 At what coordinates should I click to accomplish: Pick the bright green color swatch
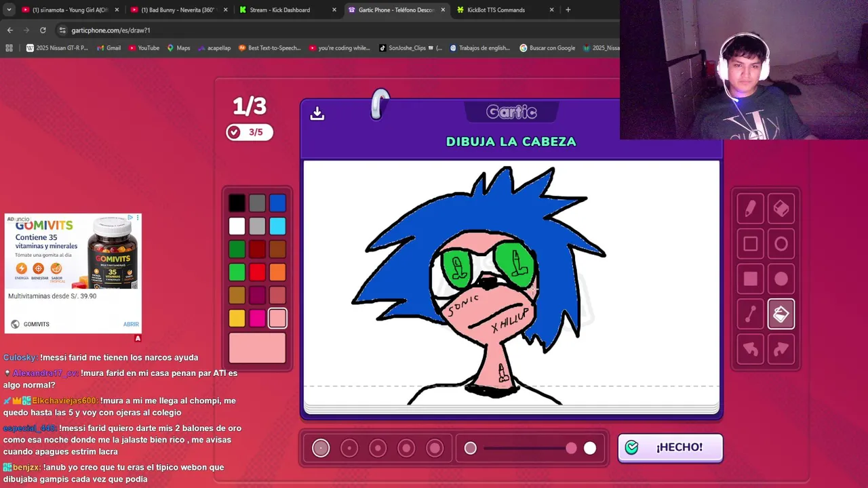[237, 272]
